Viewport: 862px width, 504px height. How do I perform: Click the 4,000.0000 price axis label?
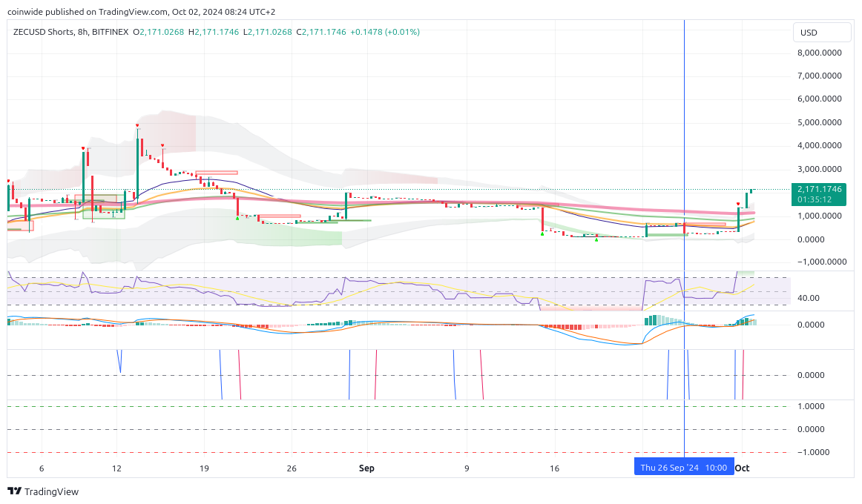coord(819,145)
